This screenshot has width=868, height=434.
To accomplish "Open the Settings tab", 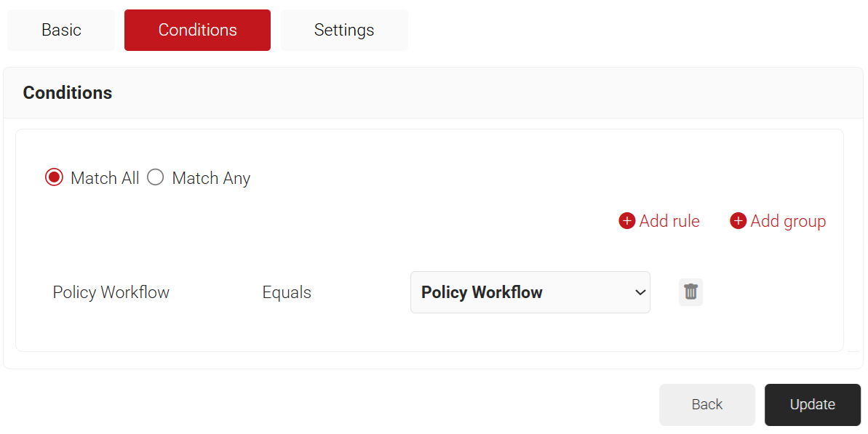I will [344, 30].
